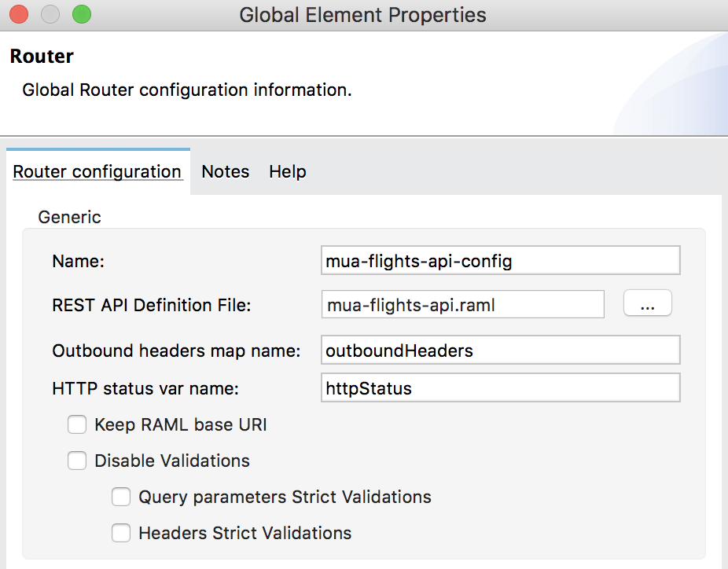Enable Keep RAML base URI checkbox
The height and width of the screenshot is (569, 728).
click(x=77, y=424)
